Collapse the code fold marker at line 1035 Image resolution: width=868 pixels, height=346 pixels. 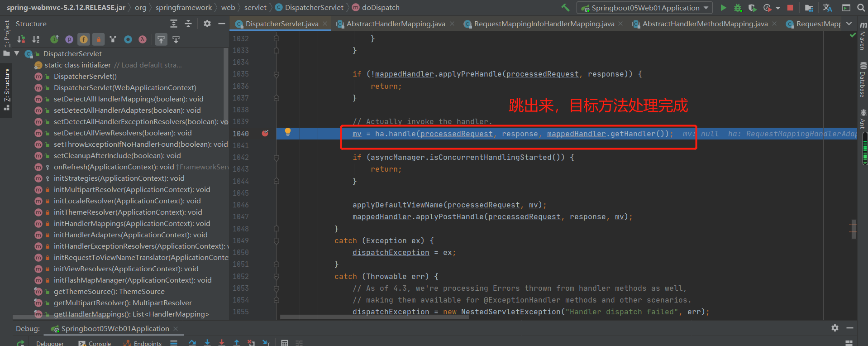pos(276,74)
